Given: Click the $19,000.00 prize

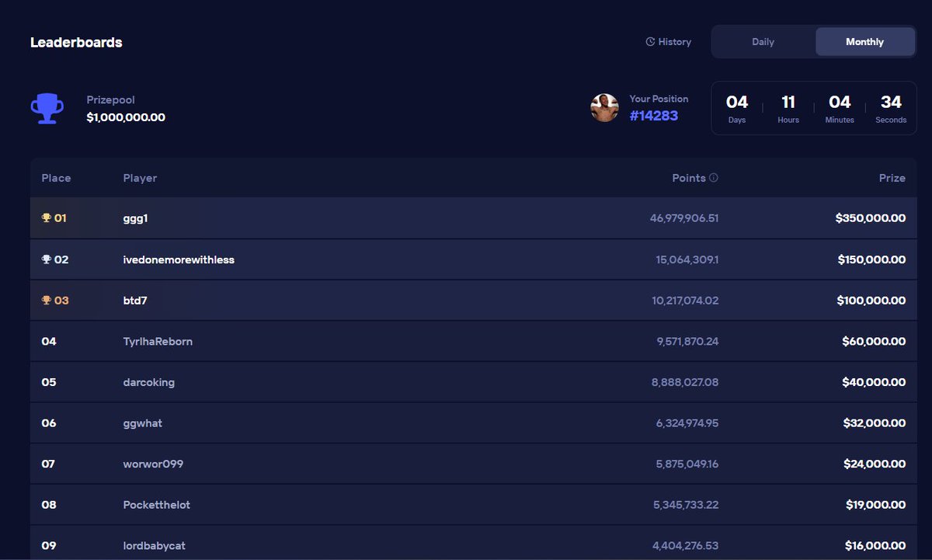Looking at the screenshot, I should (876, 505).
